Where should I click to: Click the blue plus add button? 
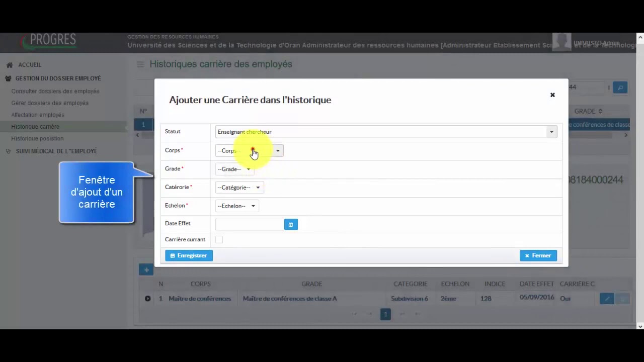tap(146, 270)
